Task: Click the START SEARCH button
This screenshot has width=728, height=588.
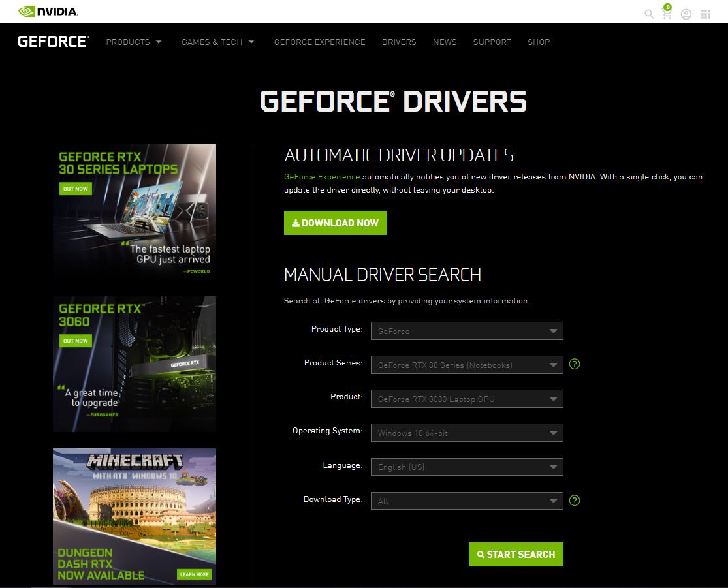Action: coord(516,554)
